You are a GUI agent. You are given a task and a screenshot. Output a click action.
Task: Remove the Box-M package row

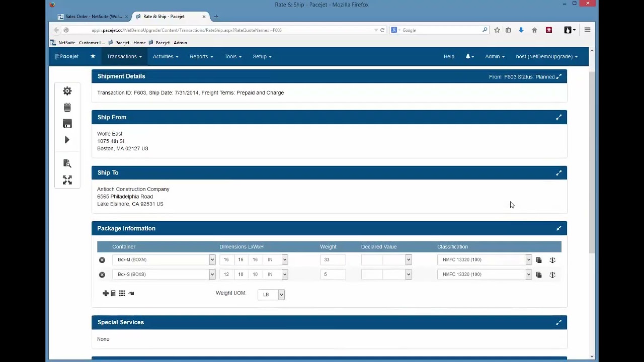point(102,260)
